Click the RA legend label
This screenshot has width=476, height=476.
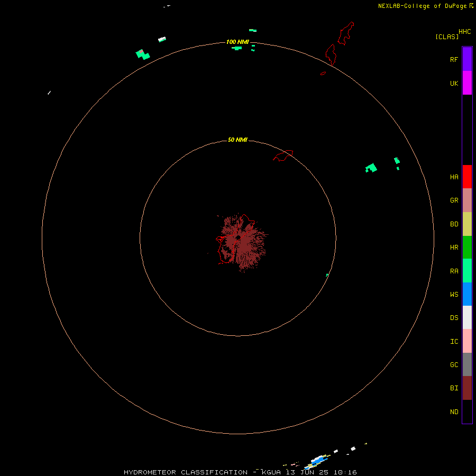[454, 271]
